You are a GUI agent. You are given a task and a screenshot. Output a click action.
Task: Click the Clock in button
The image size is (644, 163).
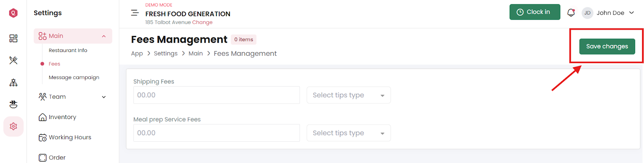coord(535,12)
